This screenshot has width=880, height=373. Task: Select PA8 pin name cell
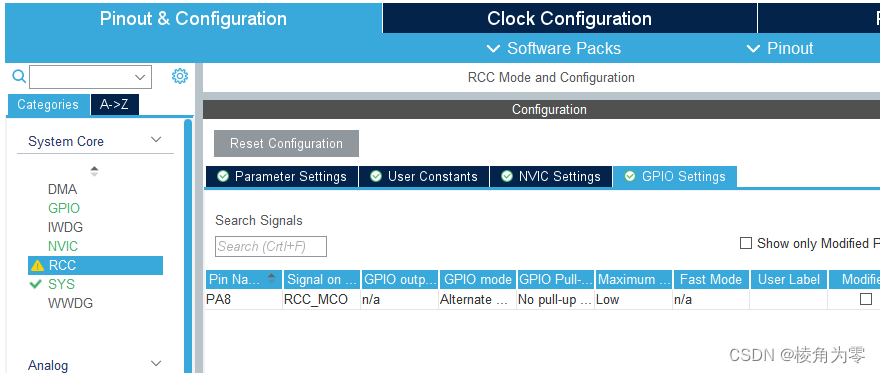(244, 300)
